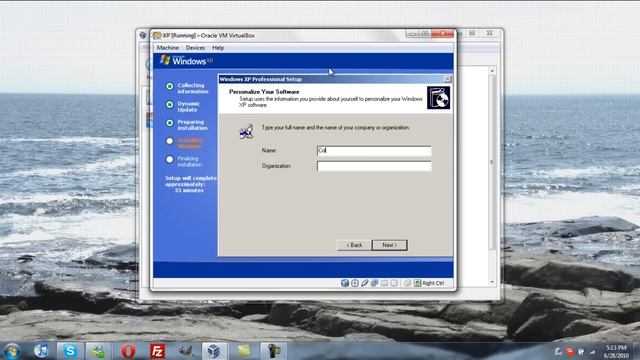The height and width of the screenshot is (360, 640).
Task: Click the Collecting information step indicator
Action: [169, 86]
